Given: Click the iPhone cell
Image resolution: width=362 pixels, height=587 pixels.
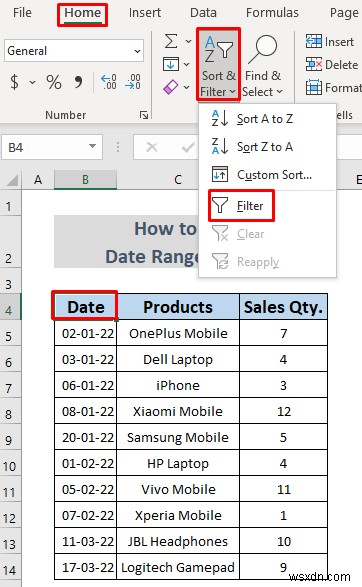Looking at the screenshot, I should tap(178, 385).
